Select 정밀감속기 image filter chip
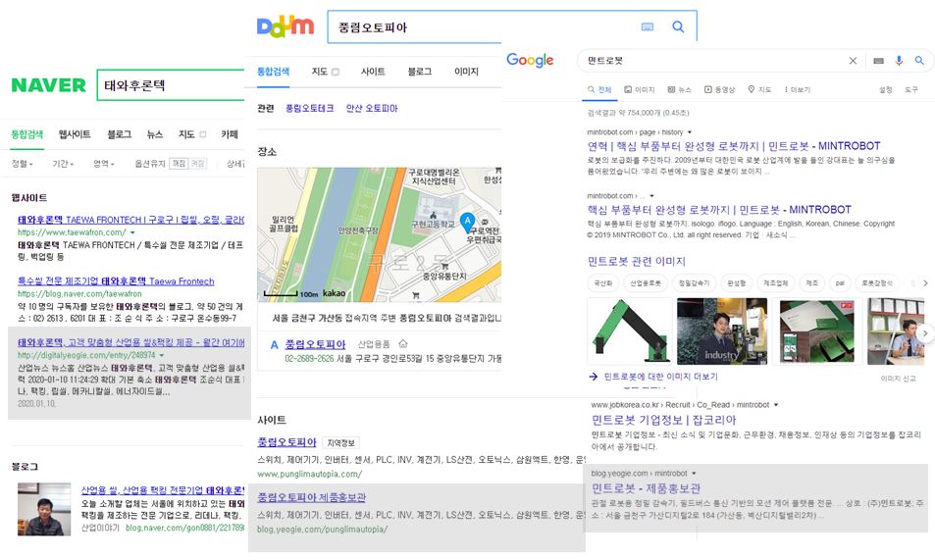The width and height of the screenshot is (935, 560). click(x=694, y=283)
